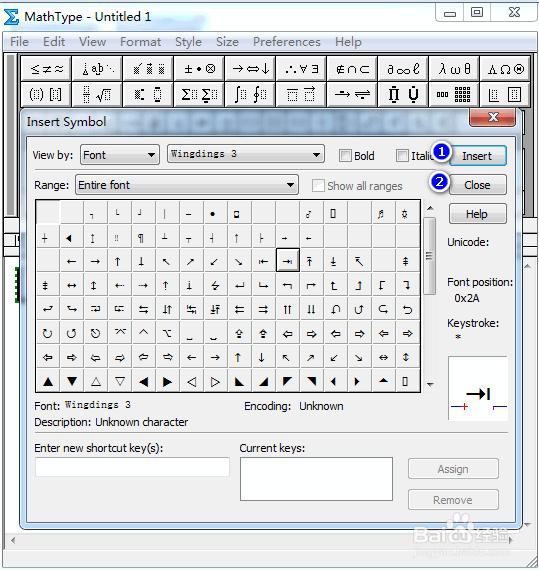Click the Insert button
The width and height of the screenshot is (539, 570).
[478, 156]
